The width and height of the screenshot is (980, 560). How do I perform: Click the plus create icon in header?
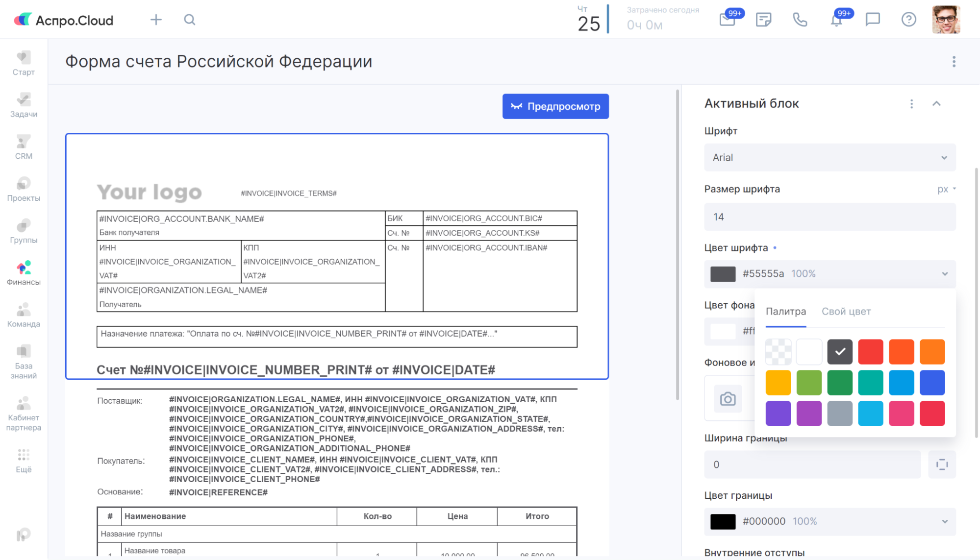click(x=156, y=20)
